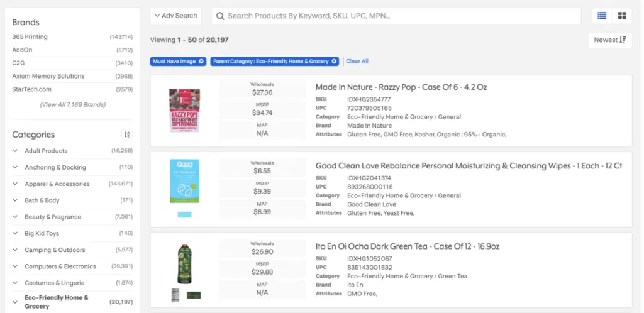Select Anchoring & Docking category label

(55, 167)
